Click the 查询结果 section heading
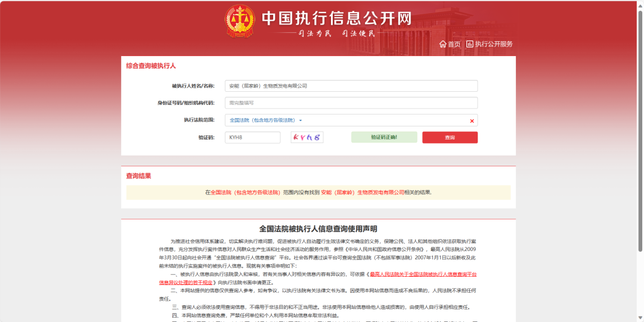Viewport: 644px width, 322px height. [x=138, y=176]
